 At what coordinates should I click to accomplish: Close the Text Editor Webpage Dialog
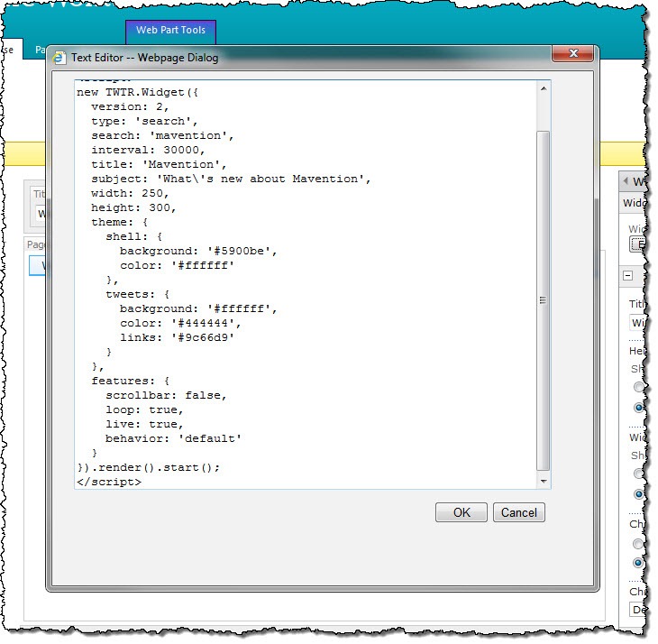(x=572, y=53)
